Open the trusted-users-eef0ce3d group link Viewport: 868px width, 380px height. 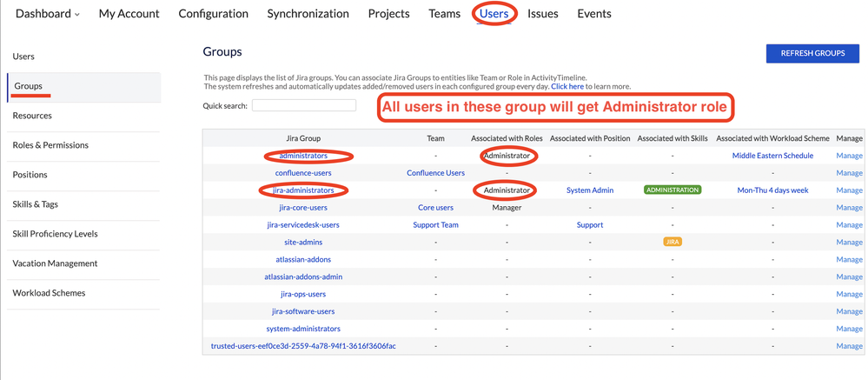pyautogui.click(x=303, y=346)
